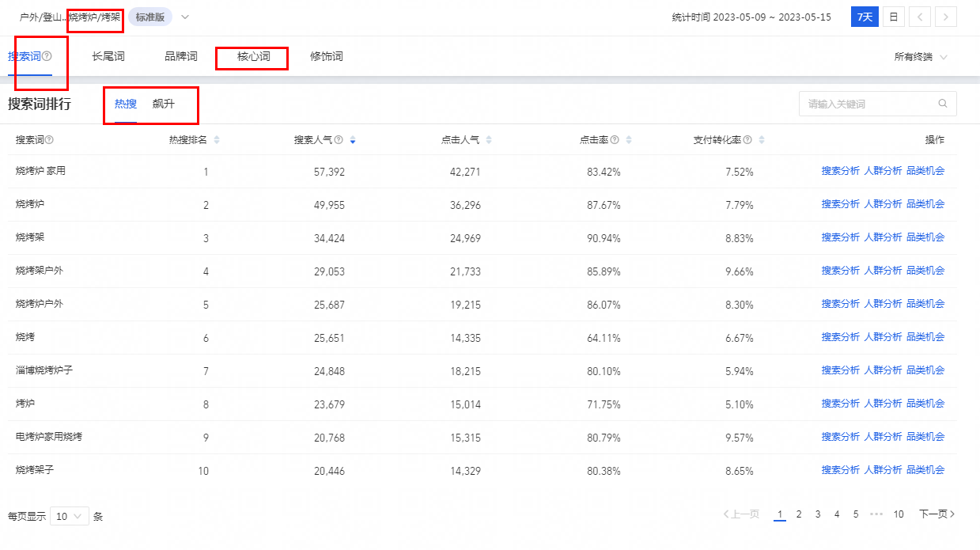The image size is (980, 550).
Task: Open 搜索分析 for 烧烤炉 家用
Action: pos(840,171)
